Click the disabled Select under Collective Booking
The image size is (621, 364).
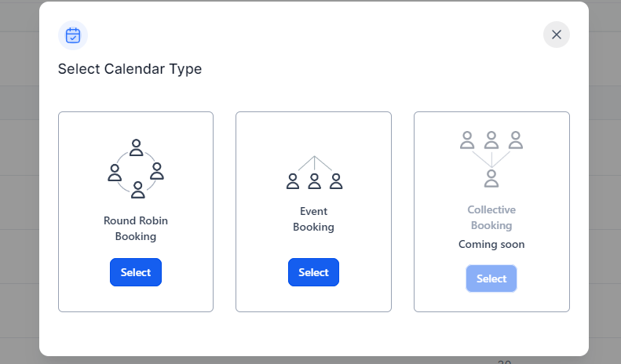491,278
